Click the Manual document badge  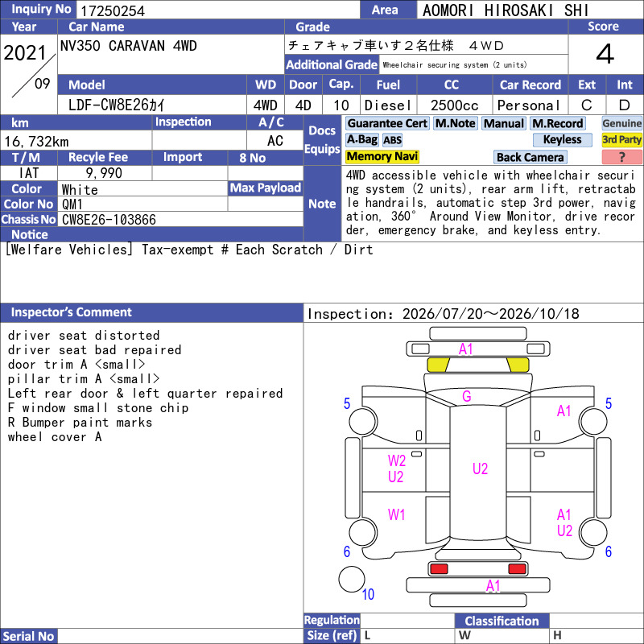pyautogui.click(x=504, y=124)
